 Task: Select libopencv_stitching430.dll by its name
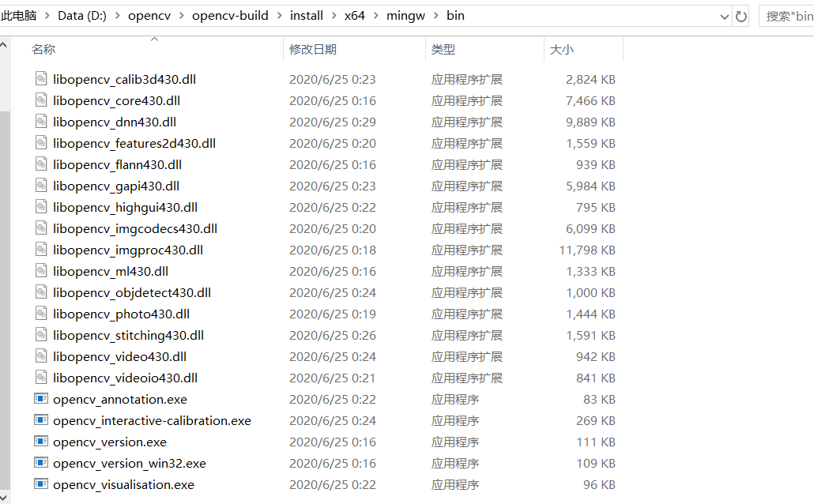(127, 335)
